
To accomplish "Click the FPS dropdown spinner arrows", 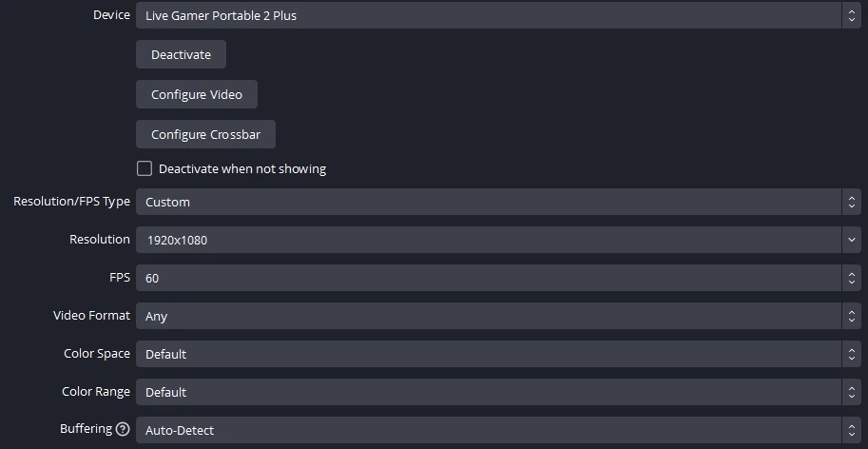I will coord(851,278).
